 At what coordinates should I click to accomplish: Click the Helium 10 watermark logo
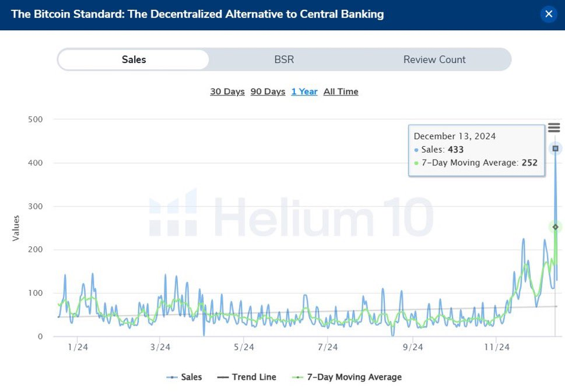coord(291,214)
